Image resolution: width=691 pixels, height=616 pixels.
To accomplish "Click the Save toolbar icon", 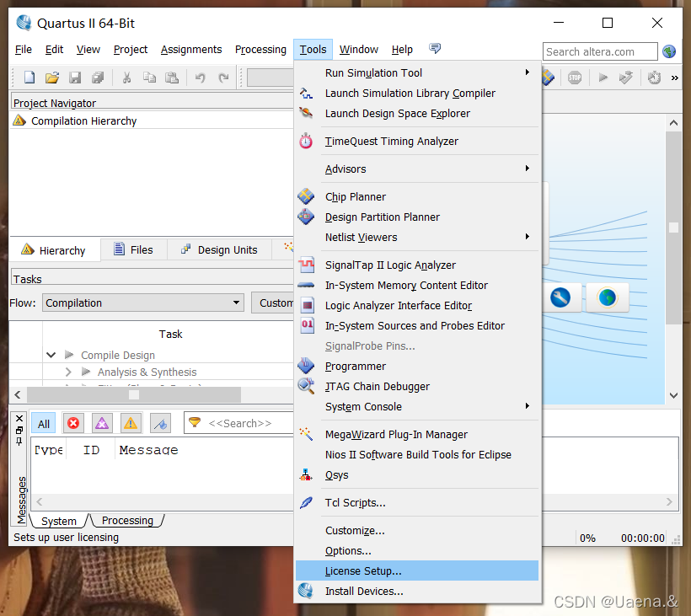I will (x=75, y=78).
